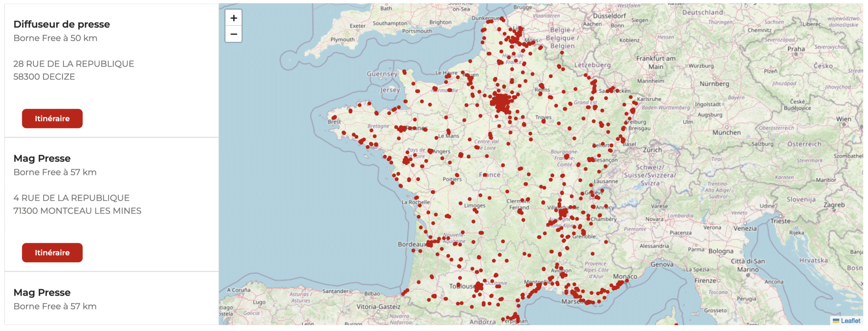Zoom out on the map
The height and width of the screenshot is (331, 868).
click(x=234, y=34)
